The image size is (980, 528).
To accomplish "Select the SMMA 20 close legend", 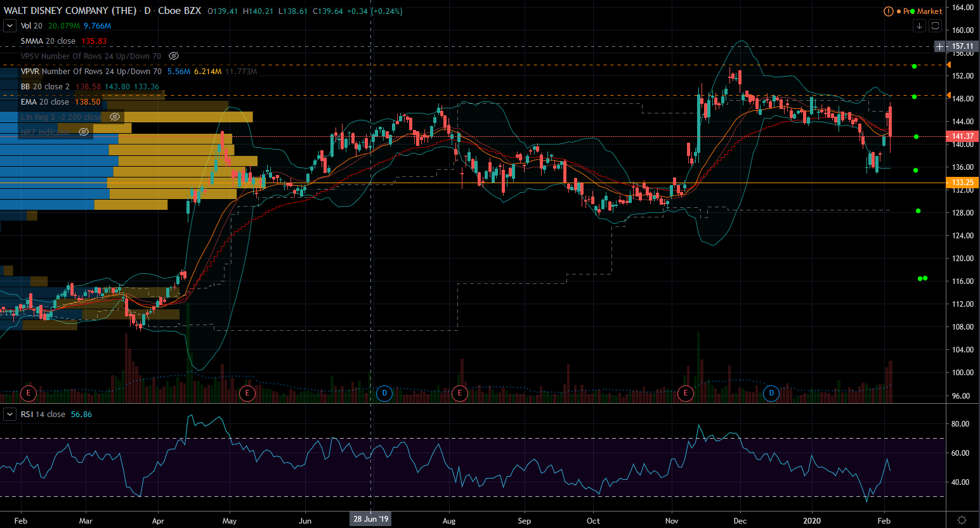I will [48, 41].
